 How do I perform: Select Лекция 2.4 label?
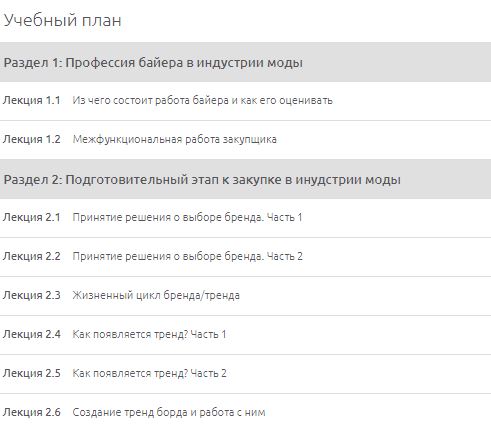pos(32,334)
